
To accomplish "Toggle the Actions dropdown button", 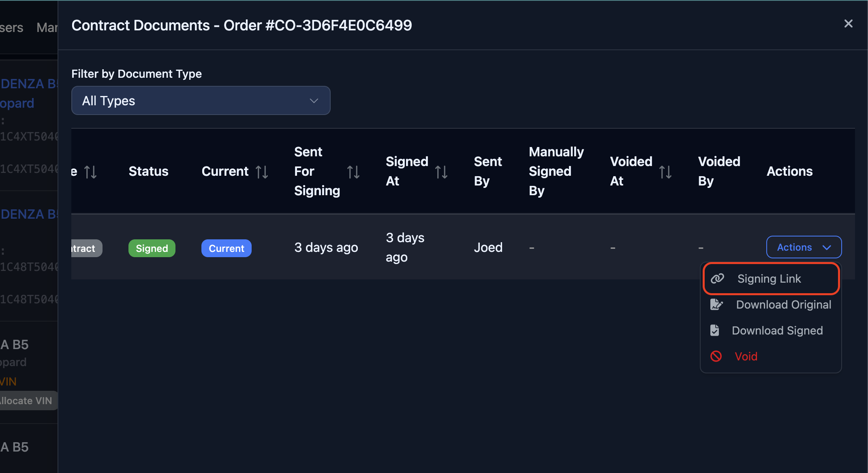I will pos(804,247).
